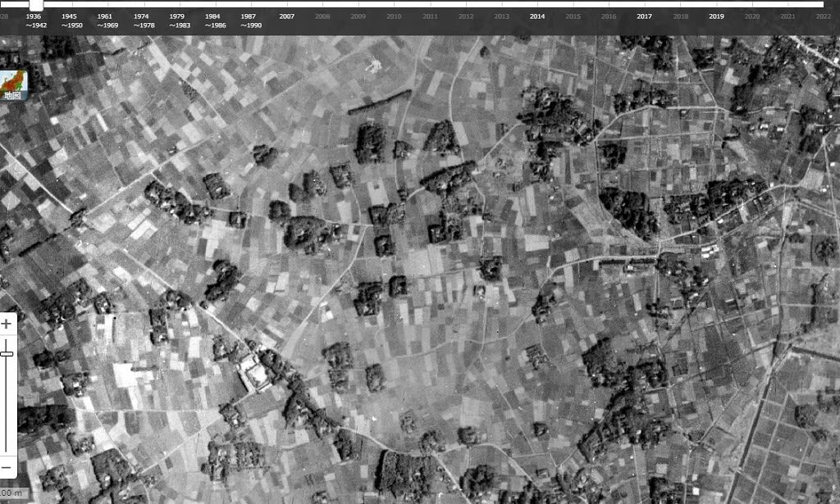Jump to the year 2017 imagery
The width and height of the screenshot is (840, 504).
tap(645, 16)
